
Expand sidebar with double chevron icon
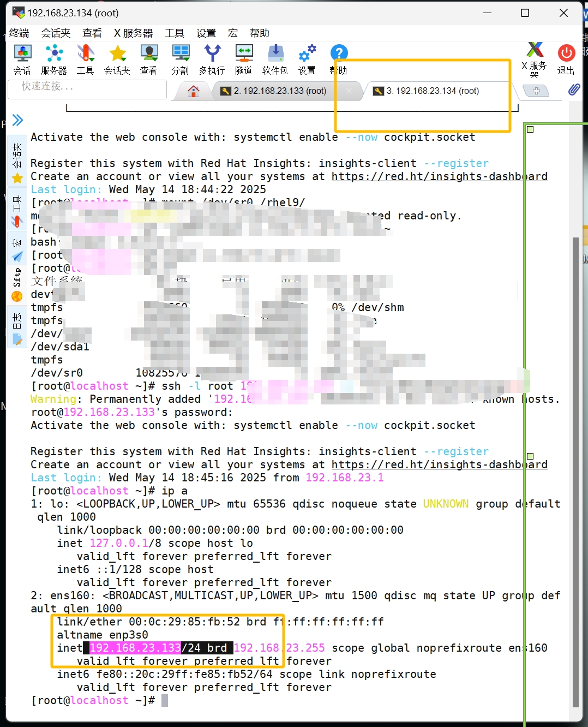click(17, 120)
